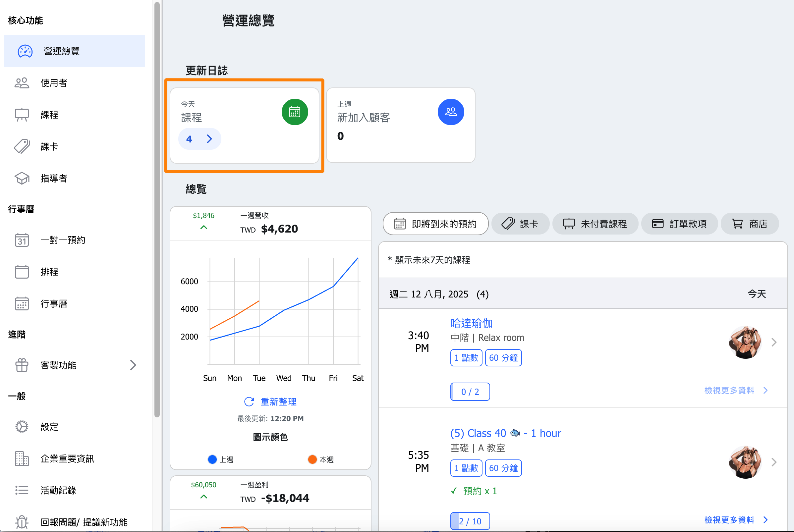Viewport: 794px width, 532px height.
Task: Open 設定 gear icon in sidebar
Action: (x=22, y=427)
